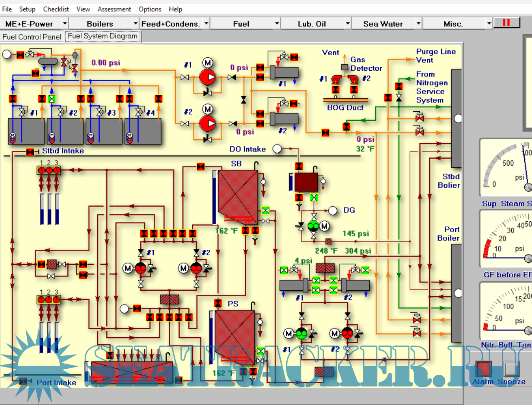Click the DO Intake connection circle
This screenshot has width=532, height=405.
(x=277, y=149)
